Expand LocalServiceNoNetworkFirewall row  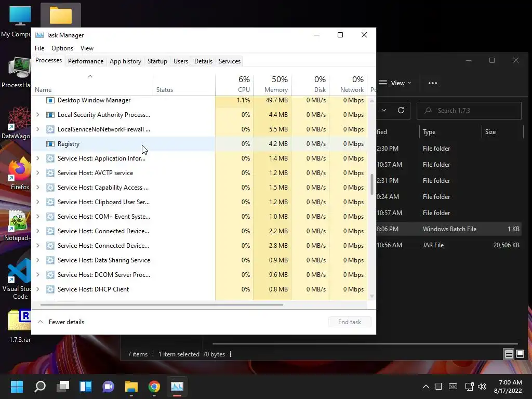[37, 129]
